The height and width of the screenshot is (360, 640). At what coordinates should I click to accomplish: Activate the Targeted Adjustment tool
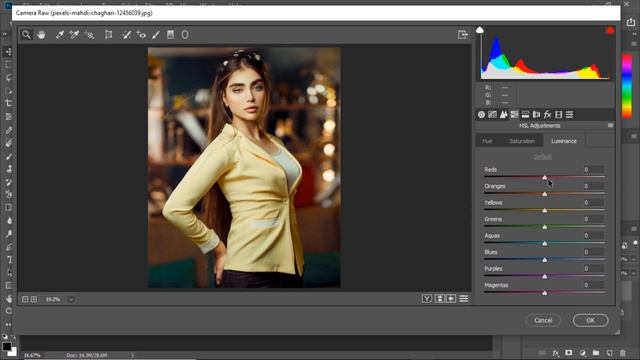click(89, 35)
